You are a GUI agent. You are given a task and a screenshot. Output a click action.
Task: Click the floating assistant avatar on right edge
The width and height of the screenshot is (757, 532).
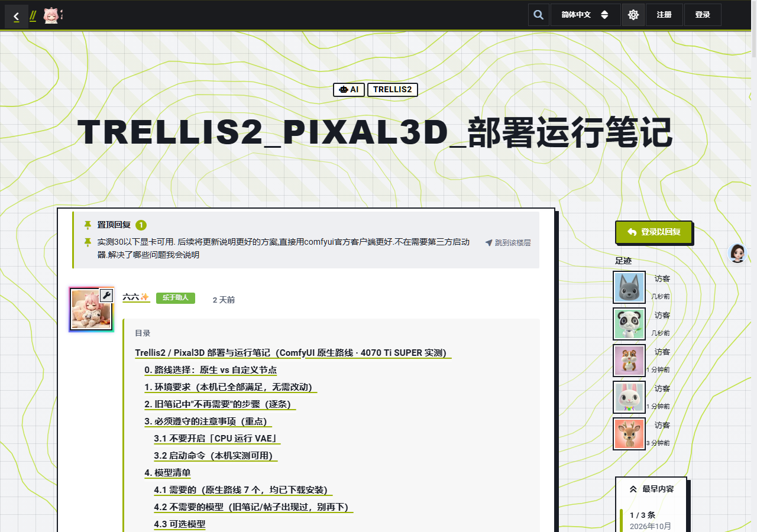click(737, 253)
